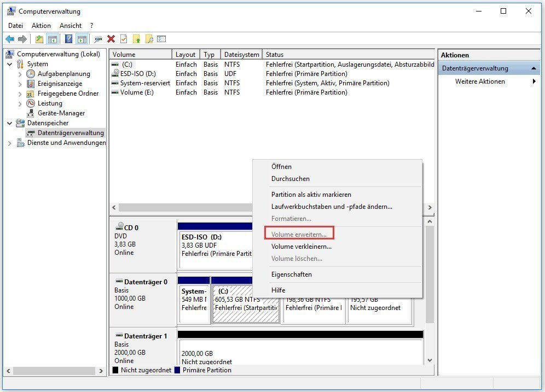The width and height of the screenshot is (545, 392).
Task: Click the blue question mark help icon
Action: click(x=68, y=39)
